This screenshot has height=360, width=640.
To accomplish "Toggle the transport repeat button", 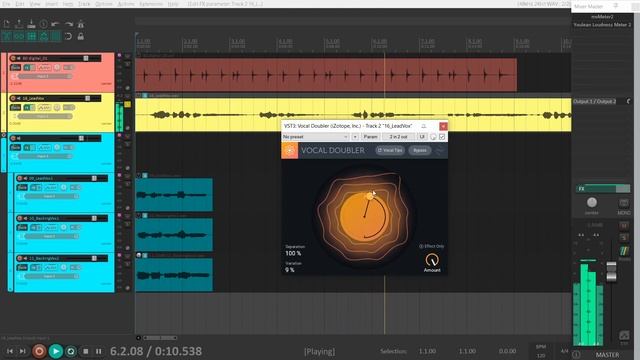I will [x=71, y=351].
